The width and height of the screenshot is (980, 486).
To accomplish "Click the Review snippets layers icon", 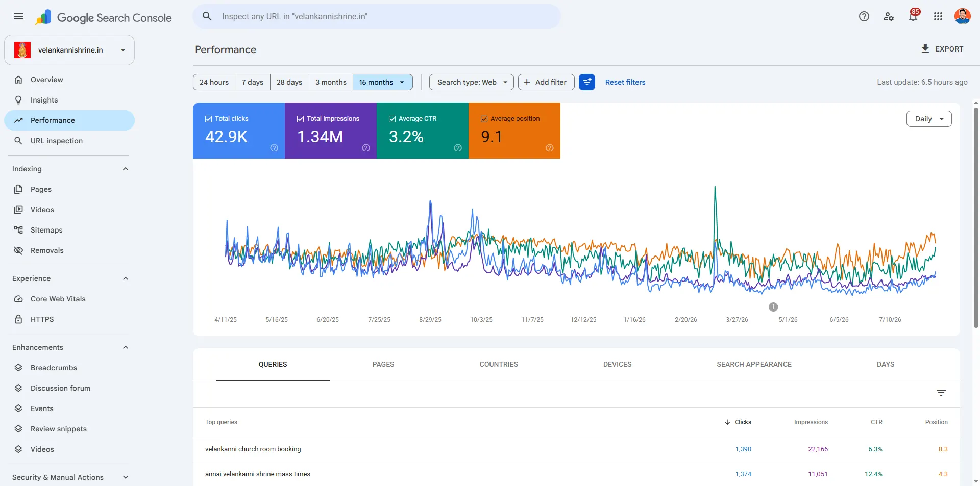I will [18, 429].
